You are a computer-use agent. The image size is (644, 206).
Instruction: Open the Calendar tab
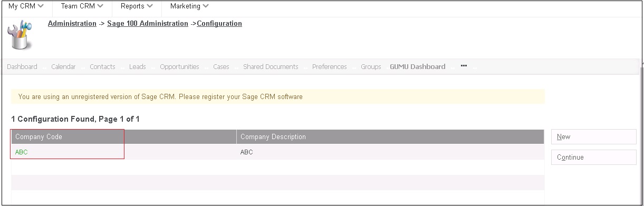(63, 67)
